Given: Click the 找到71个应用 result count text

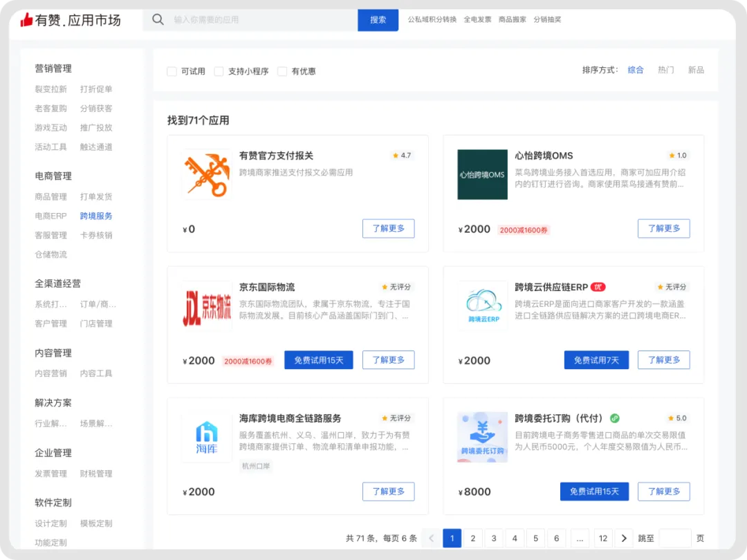Looking at the screenshot, I should [199, 120].
